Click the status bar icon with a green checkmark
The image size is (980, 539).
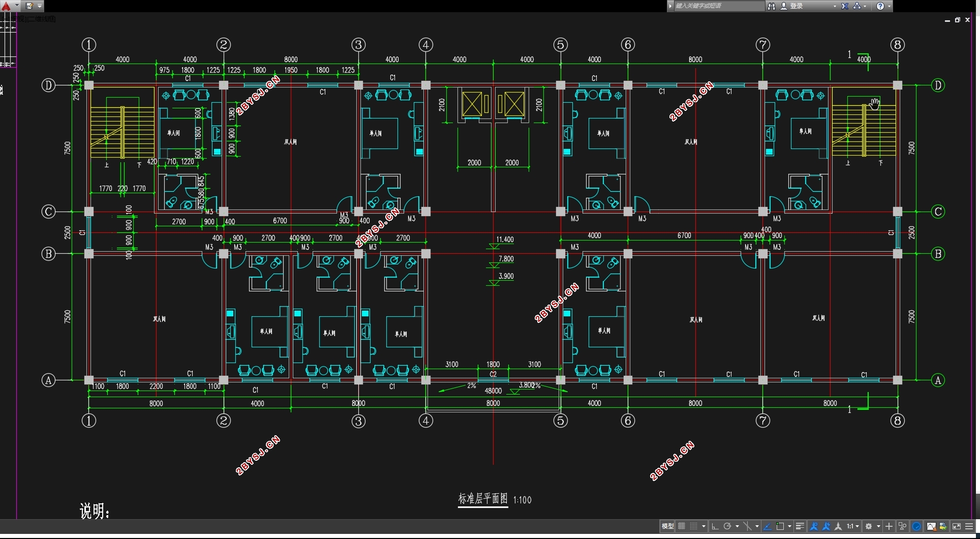(x=943, y=526)
